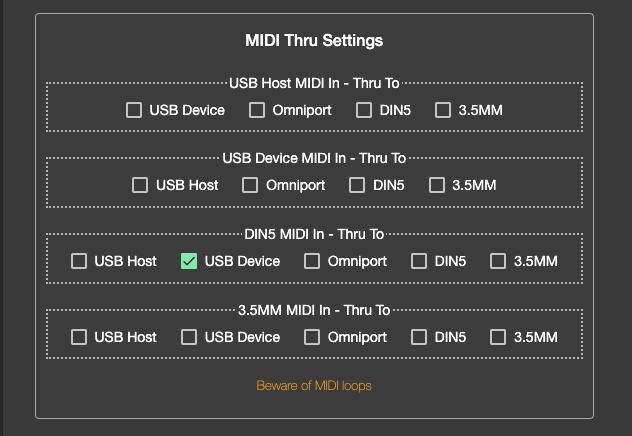Uncheck USB Device under DIN5 MIDI In

click(189, 261)
